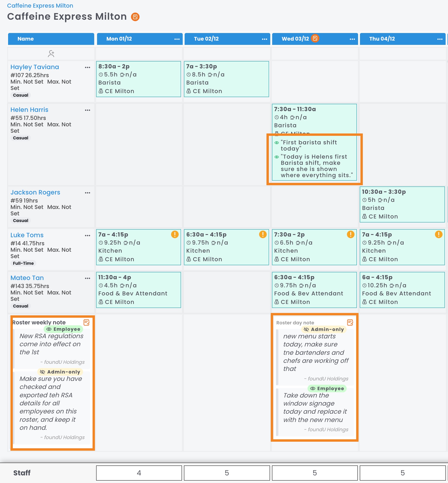The image size is (448, 483).
Task: Toggle the Admin-only badge on roster day note
Action: tap(324, 329)
